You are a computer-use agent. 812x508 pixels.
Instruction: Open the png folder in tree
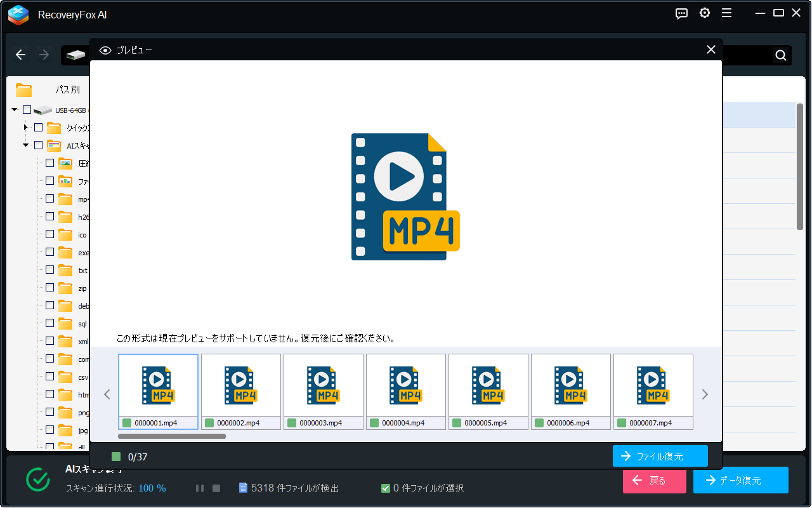(65, 413)
